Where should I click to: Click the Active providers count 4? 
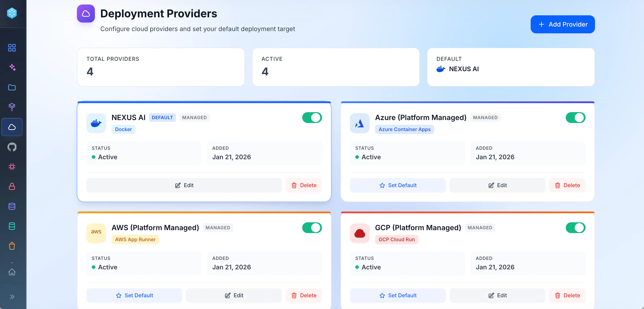pyautogui.click(x=265, y=72)
